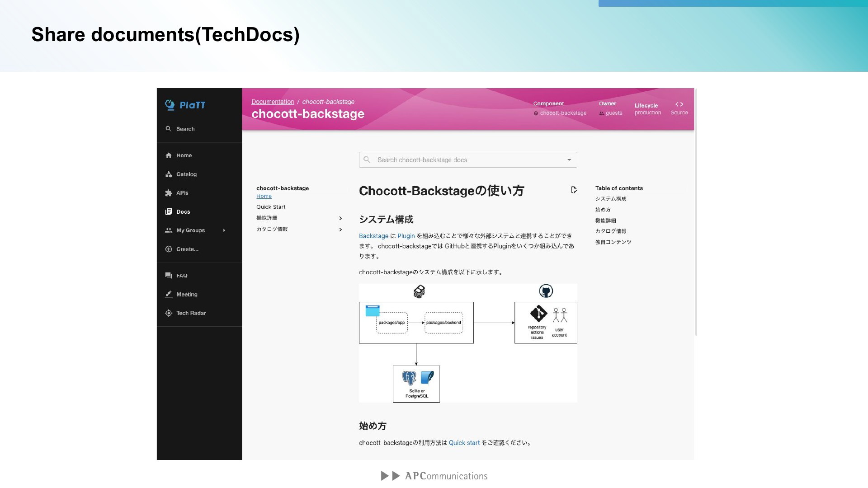This screenshot has height=488, width=868.
Task: Open the docs search dropdown arrow
Action: pyautogui.click(x=569, y=160)
